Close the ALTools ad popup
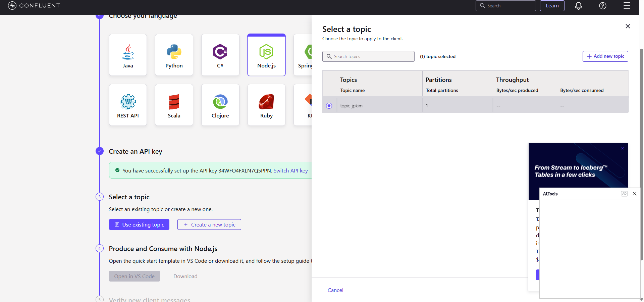 click(635, 194)
